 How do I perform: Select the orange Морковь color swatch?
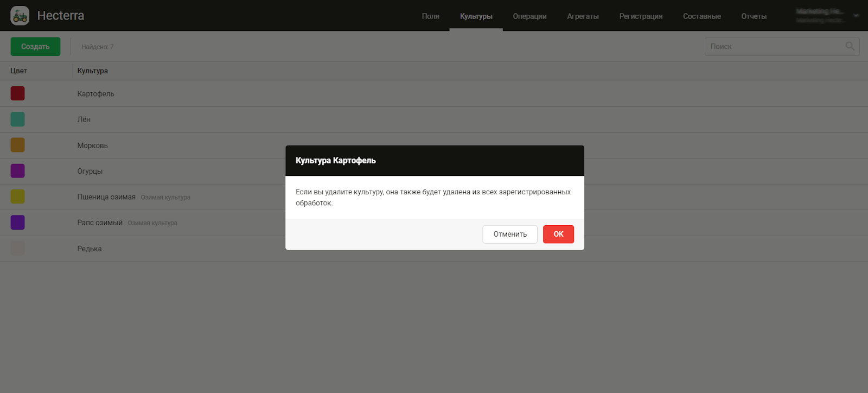[x=18, y=145]
